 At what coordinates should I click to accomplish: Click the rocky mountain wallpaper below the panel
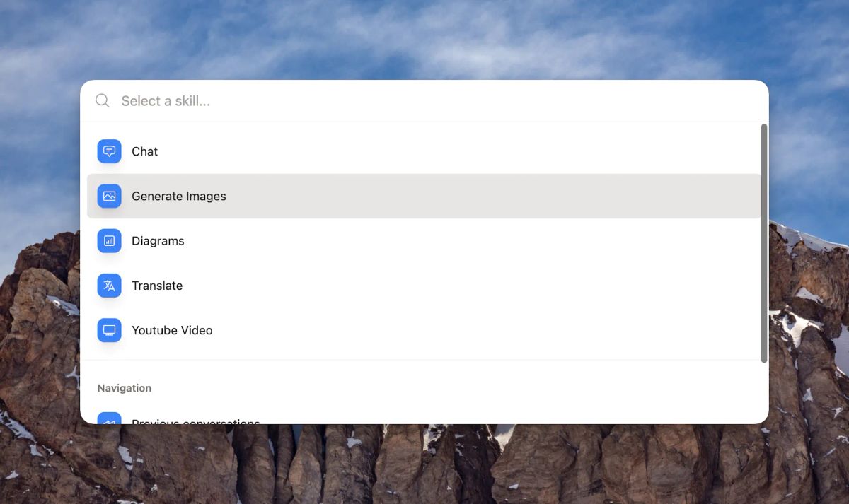424,467
